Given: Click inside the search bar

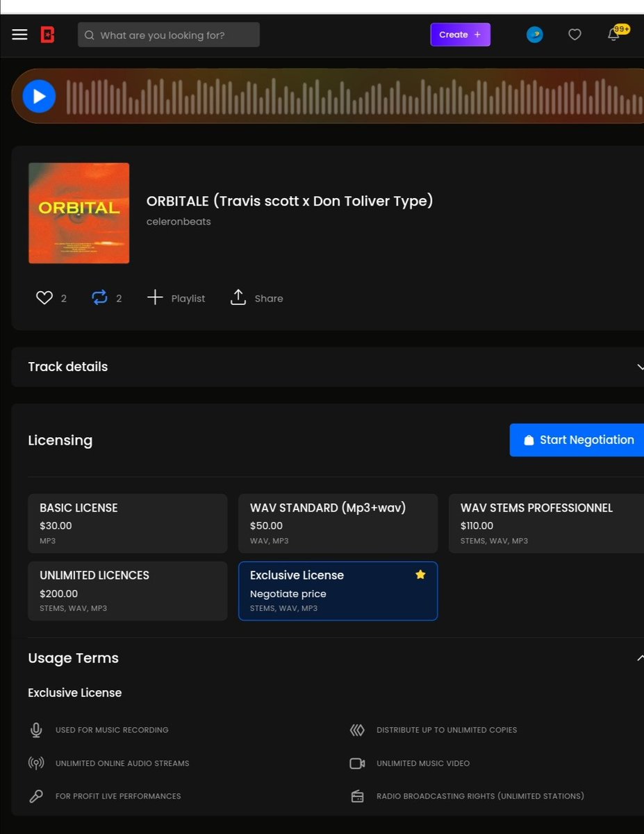Looking at the screenshot, I should click(168, 34).
